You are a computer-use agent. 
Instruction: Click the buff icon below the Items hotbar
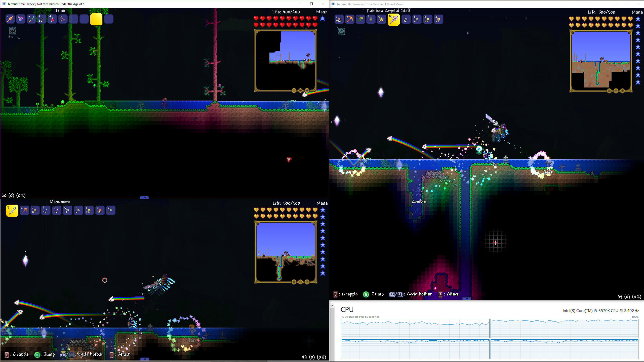pyautogui.click(x=12, y=31)
